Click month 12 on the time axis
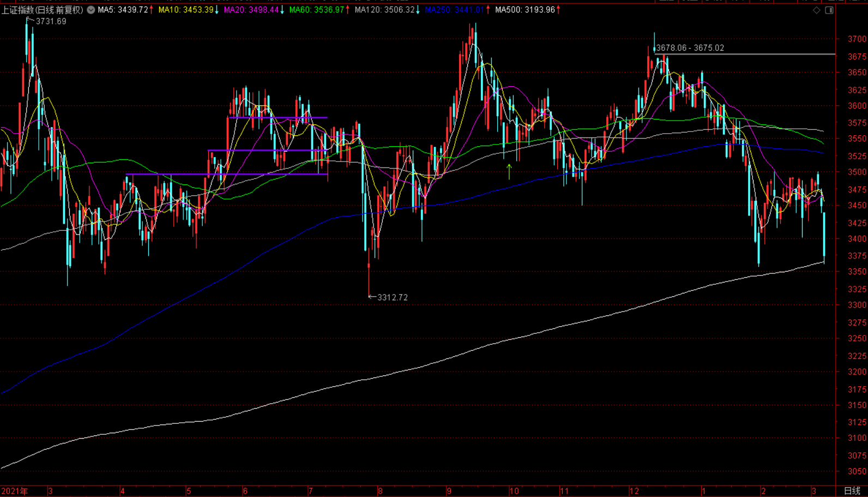Image resolution: width=868 pixels, height=497 pixels. (634, 491)
